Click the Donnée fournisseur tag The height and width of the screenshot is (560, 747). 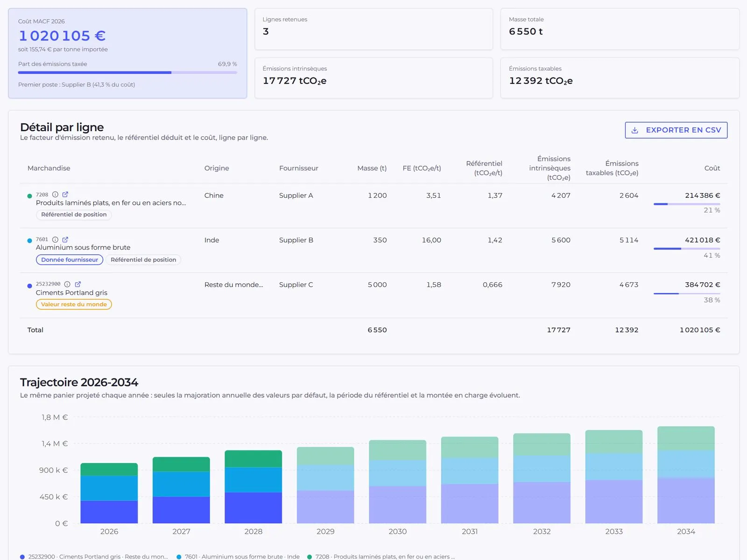(70, 260)
